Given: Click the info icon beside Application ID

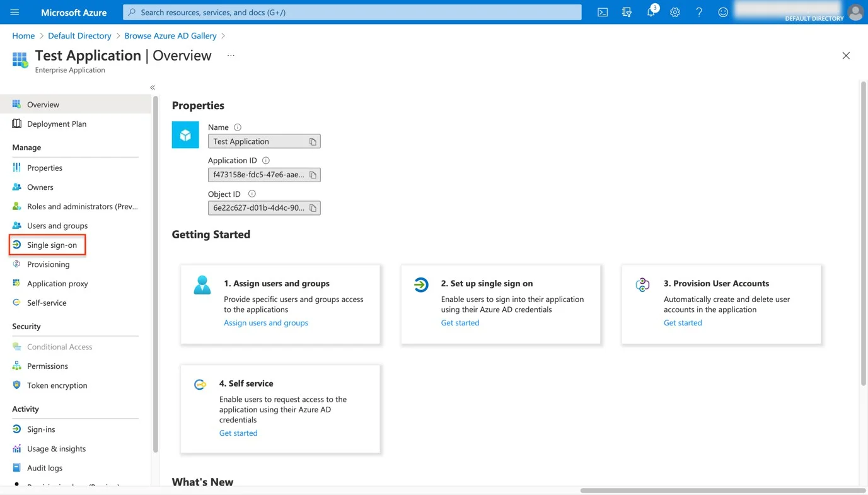Looking at the screenshot, I should pos(266,160).
